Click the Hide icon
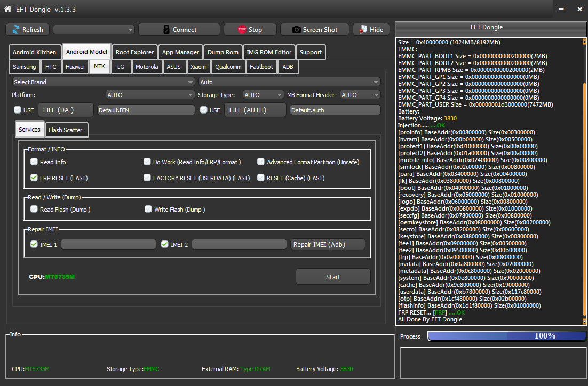Viewport: 588px width, 386px height. click(363, 29)
